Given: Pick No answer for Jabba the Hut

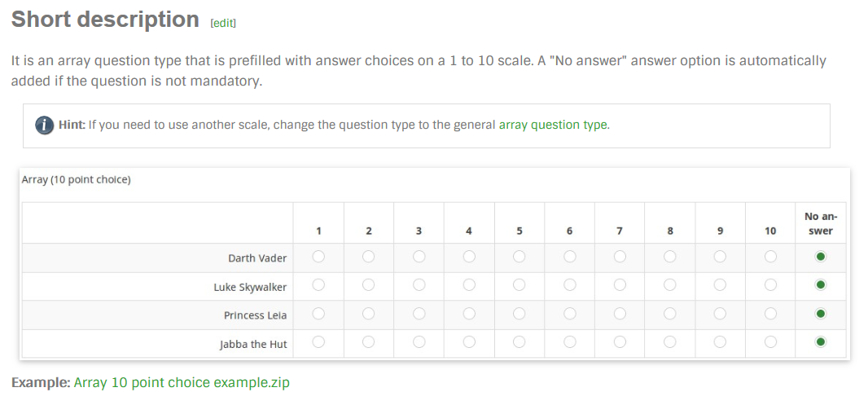Looking at the screenshot, I should point(821,342).
